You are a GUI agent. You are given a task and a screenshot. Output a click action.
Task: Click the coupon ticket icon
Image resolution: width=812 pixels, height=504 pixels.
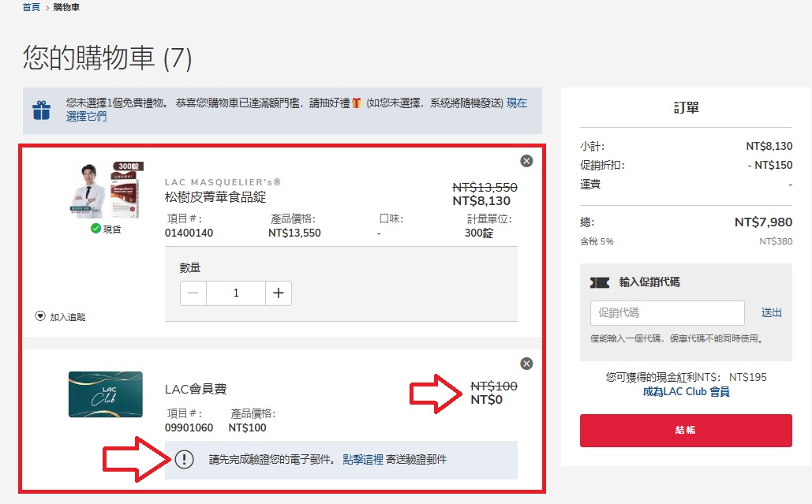(x=600, y=282)
